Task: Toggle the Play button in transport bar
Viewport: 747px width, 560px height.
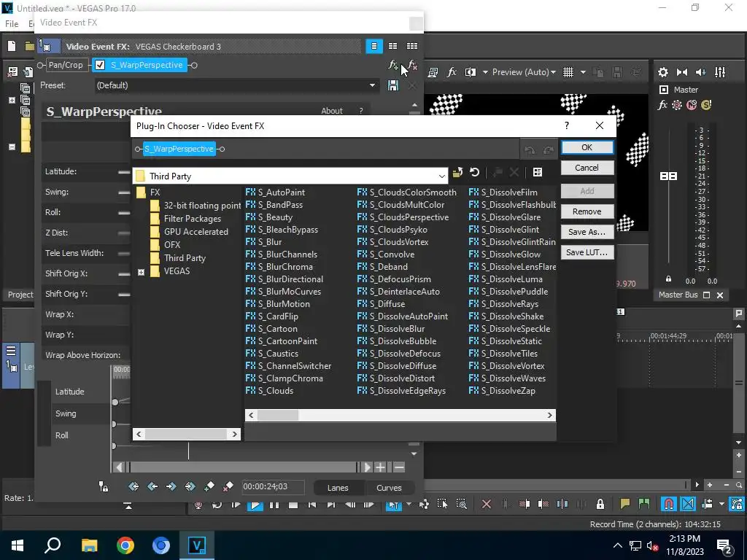Action: point(255,505)
